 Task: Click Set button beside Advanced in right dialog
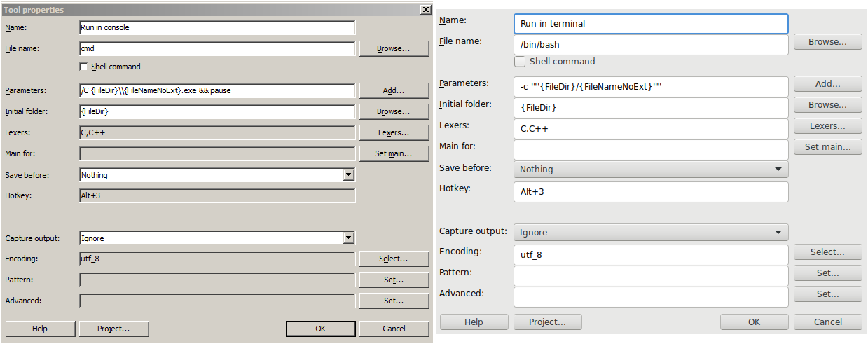click(x=827, y=294)
